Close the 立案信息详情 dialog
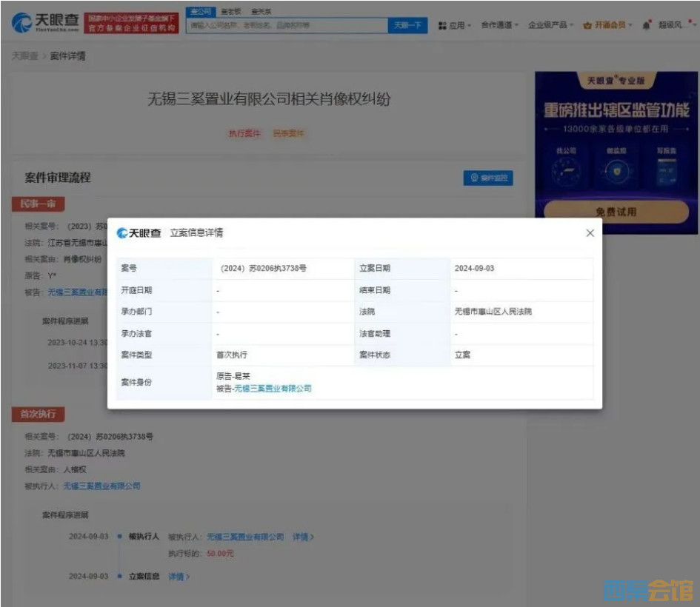This screenshot has height=607, width=700. (590, 233)
